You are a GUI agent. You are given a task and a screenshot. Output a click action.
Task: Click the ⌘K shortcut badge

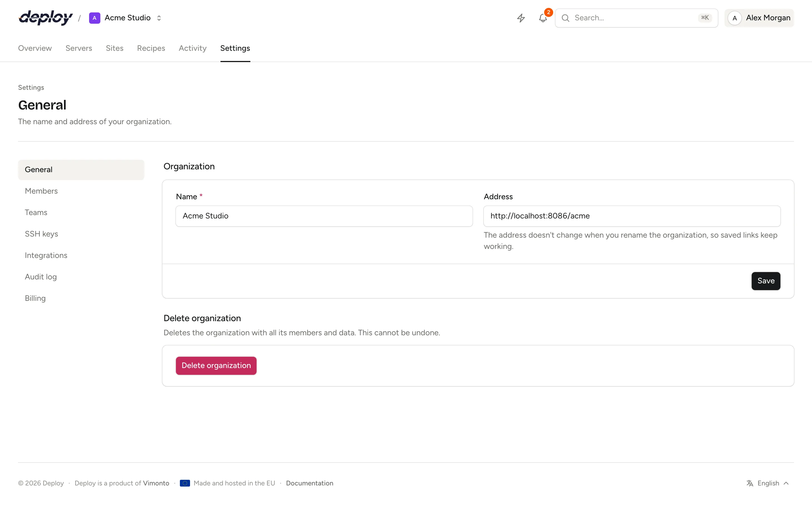(705, 18)
